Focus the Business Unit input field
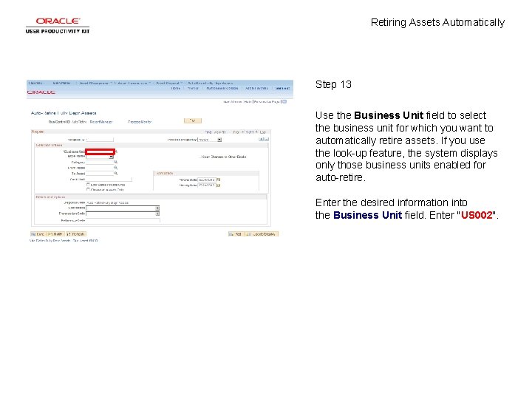This screenshot has height=399, width=532. coord(100,151)
